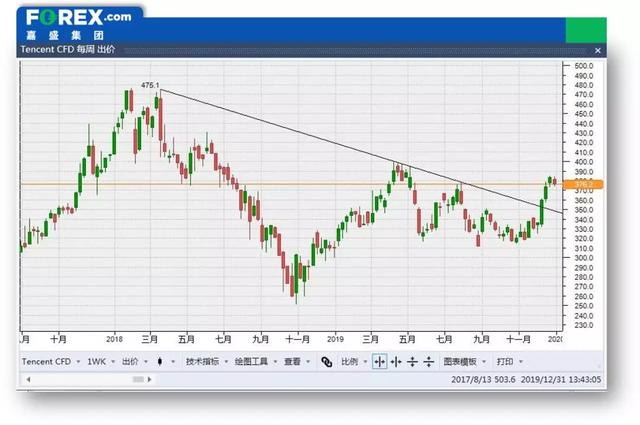This screenshot has width=640, height=425.
Task: Open the 比例 scale dropdown
Action: [x=354, y=362]
